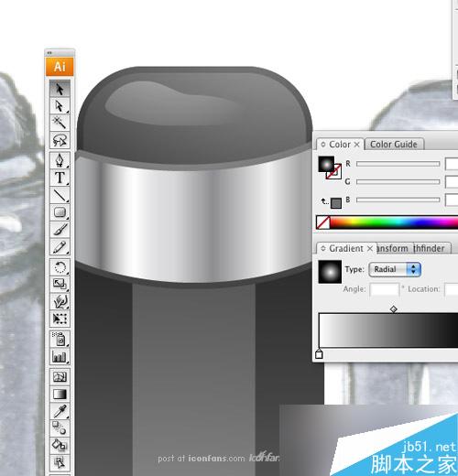
Task: Close the Gradient panel tab
Action: pos(370,249)
